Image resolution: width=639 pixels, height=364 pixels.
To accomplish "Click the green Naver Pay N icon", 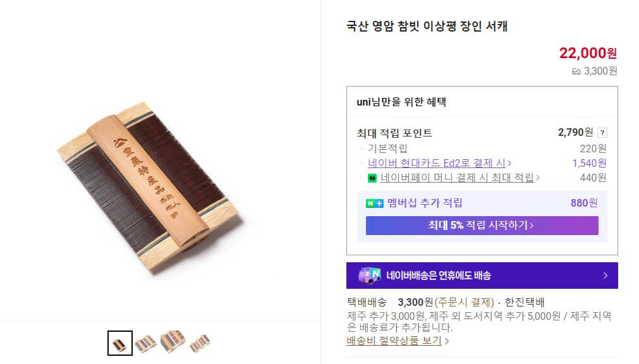I will (x=372, y=178).
